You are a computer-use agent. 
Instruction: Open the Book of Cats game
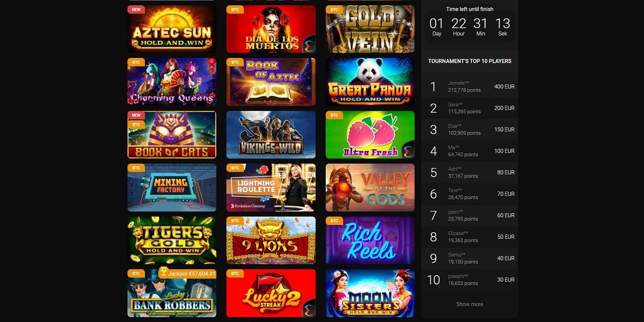(x=172, y=135)
